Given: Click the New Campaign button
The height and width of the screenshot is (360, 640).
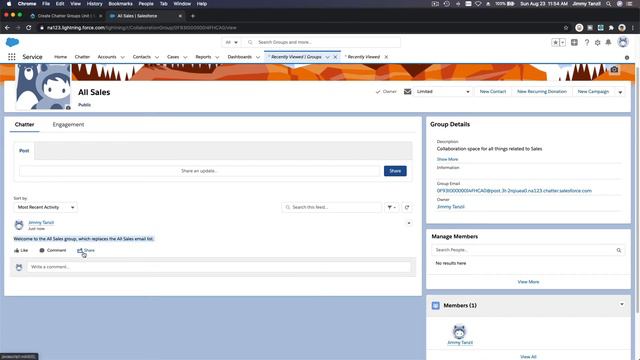Looking at the screenshot, I should 593,92.
